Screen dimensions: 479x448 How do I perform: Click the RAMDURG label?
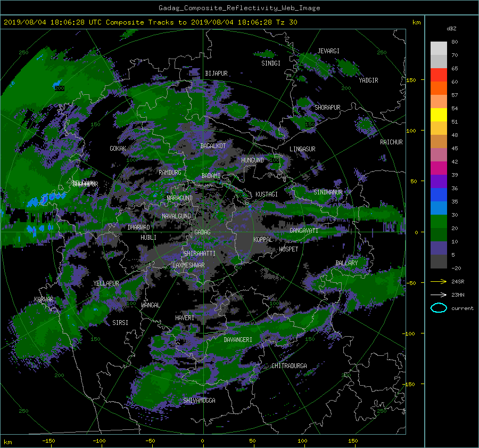point(170,173)
